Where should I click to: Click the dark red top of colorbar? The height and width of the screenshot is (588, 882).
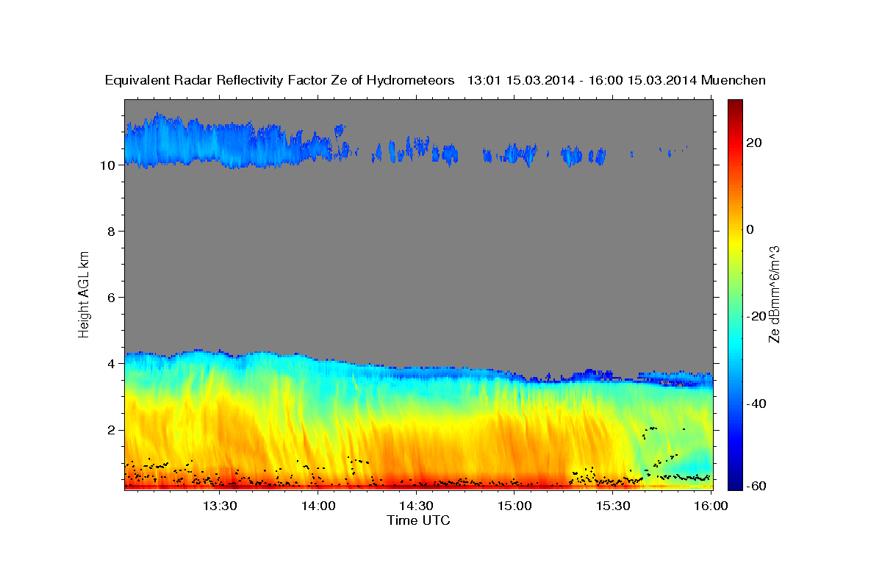[734, 105]
